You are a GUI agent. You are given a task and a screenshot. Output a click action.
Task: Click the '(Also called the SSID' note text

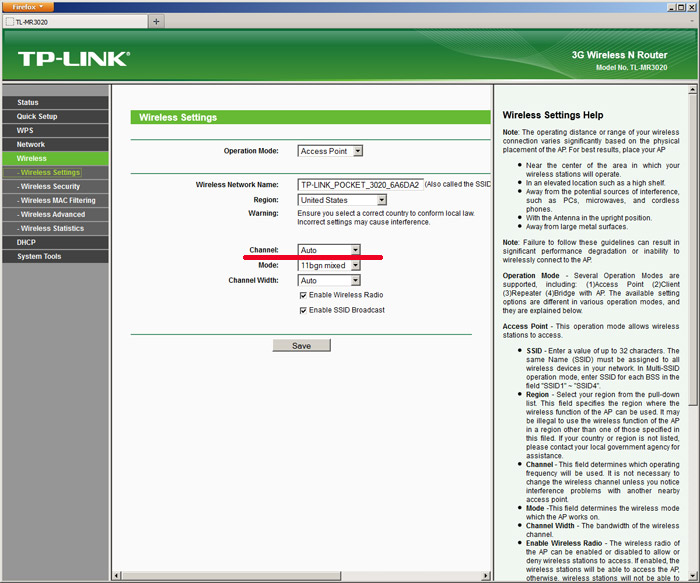pyautogui.click(x=458, y=184)
